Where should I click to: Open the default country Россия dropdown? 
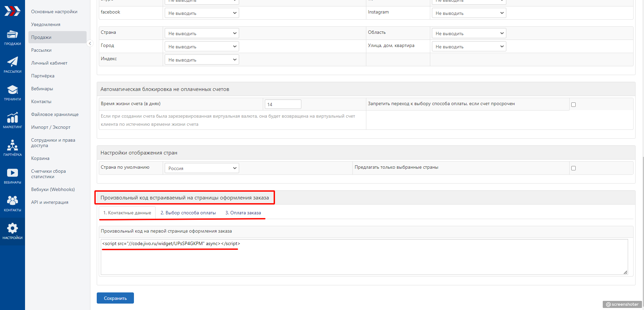(202, 168)
